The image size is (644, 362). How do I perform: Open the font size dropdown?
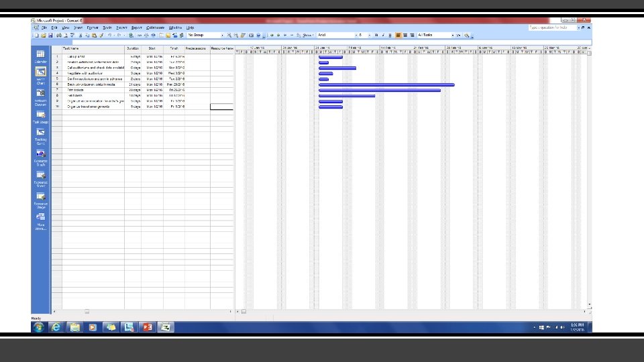pyautogui.click(x=370, y=36)
